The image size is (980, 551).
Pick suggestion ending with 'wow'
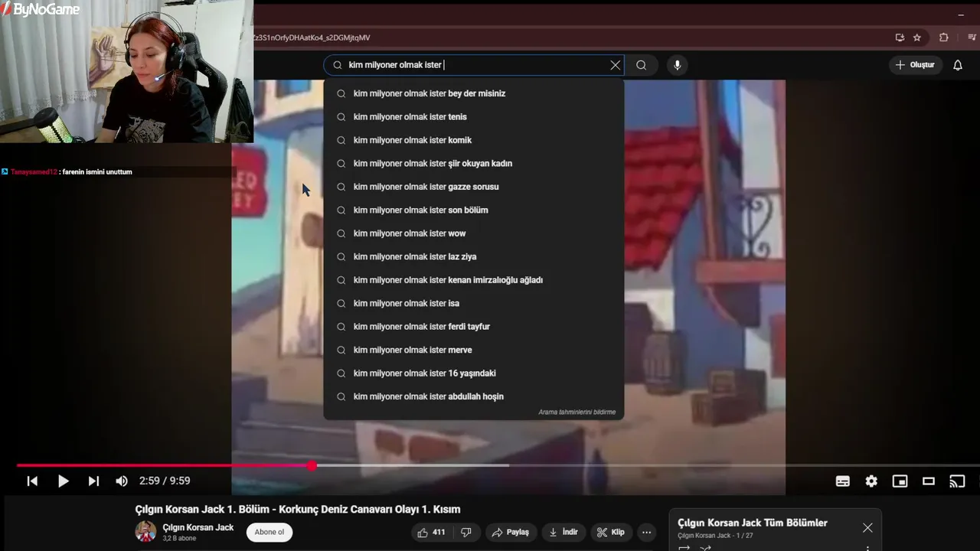click(x=473, y=233)
